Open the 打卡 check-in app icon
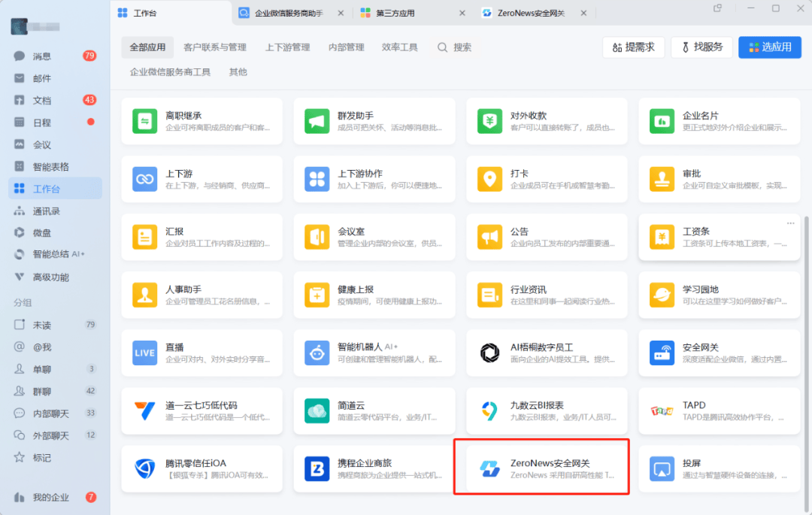 489,179
